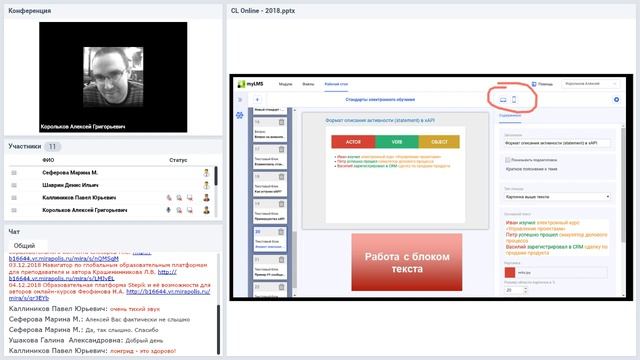Viewport: 640px width, 360px height.
Task: Select checkbox for Шаврин Денис Ильич
Action: 14,185
